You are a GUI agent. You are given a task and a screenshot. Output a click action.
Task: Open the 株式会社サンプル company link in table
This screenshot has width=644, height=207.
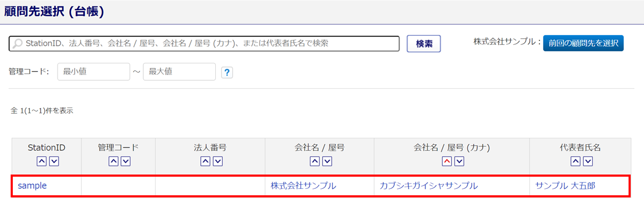[x=303, y=186]
